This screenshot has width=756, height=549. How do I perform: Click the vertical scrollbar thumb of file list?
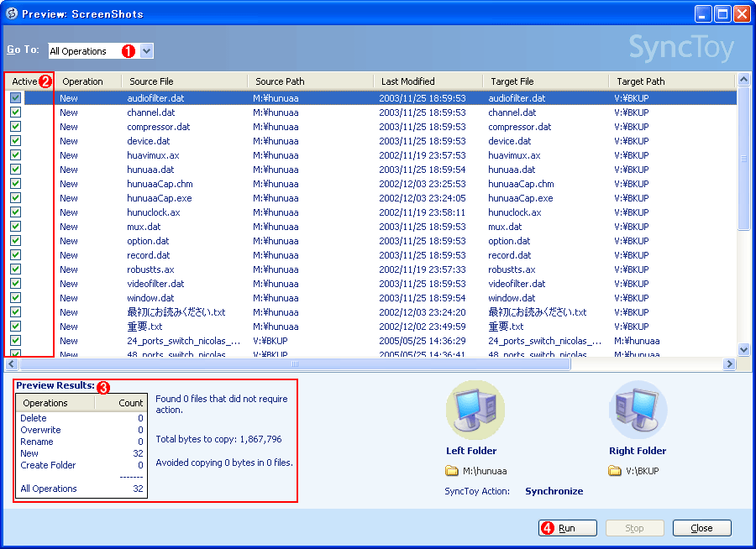743,159
